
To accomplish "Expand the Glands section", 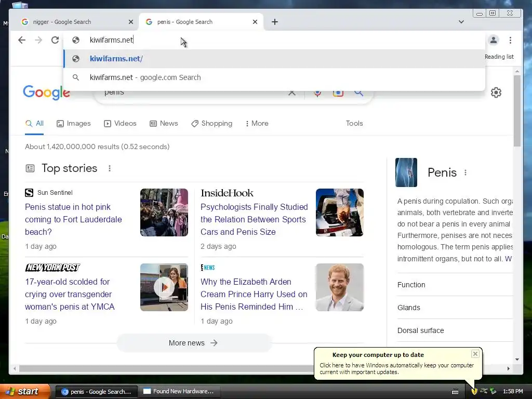I will 455,308.
